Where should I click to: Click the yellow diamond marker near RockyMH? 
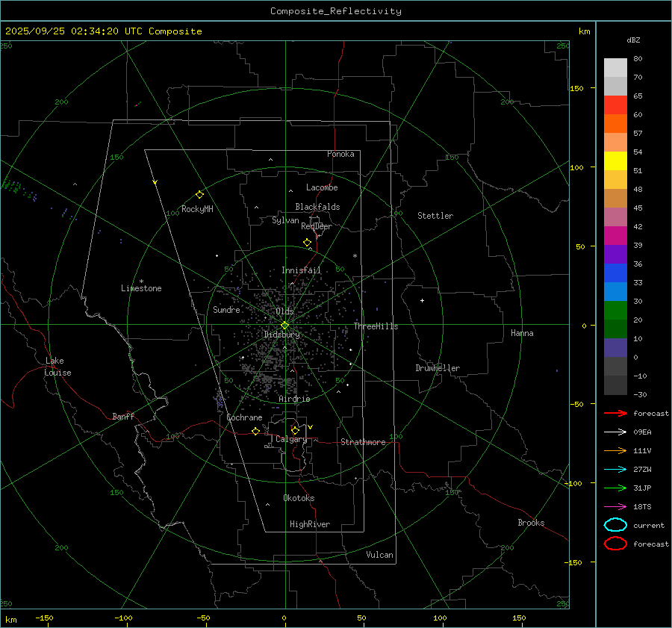199,194
